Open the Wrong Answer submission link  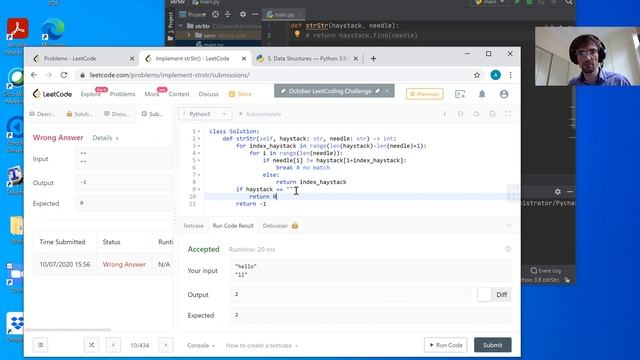tap(124, 264)
